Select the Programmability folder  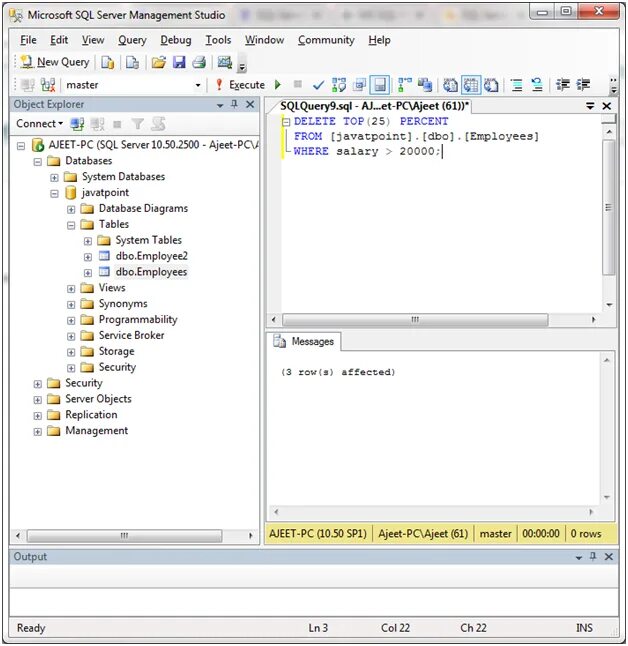click(x=138, y=320)
